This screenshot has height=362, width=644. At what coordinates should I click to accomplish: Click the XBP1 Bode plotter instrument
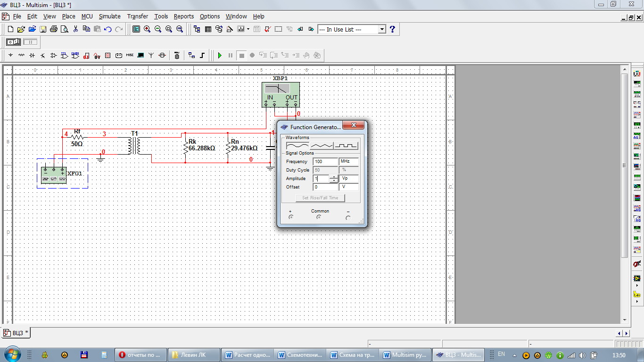coord(281,94)
